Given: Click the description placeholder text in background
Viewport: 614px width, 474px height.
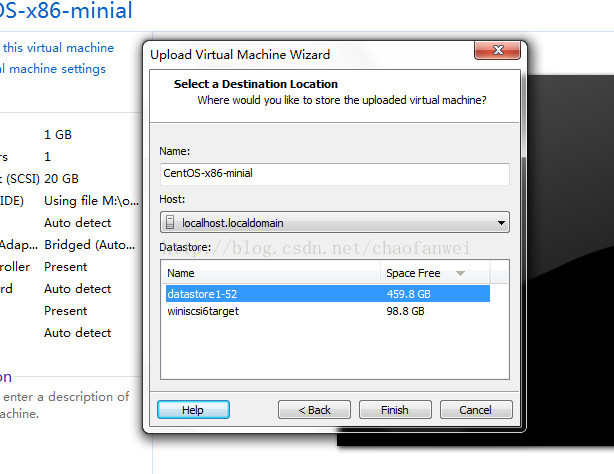Looking at the screenshot, I should click(65, 405).
